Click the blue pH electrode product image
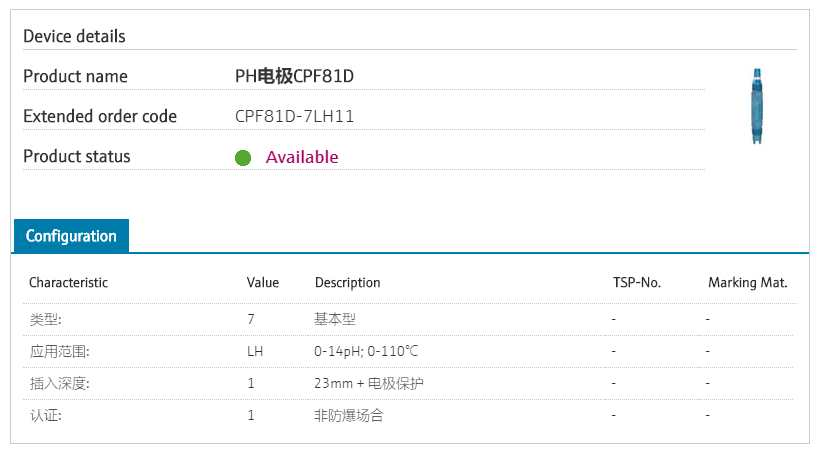The height and width of the screenshot is (450, 817). pyautogui.click(x=757, y=106)
